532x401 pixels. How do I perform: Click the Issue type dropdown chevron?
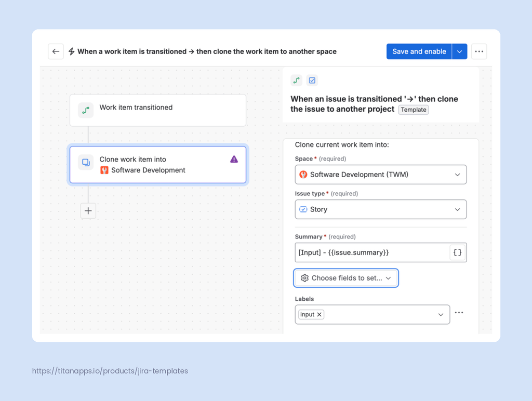[457, 209]
